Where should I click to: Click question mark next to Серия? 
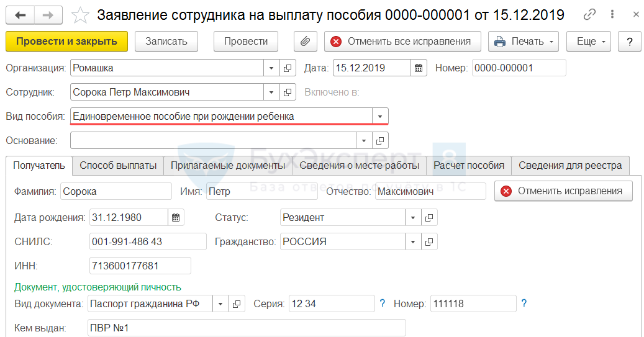(x=383, y=303)
